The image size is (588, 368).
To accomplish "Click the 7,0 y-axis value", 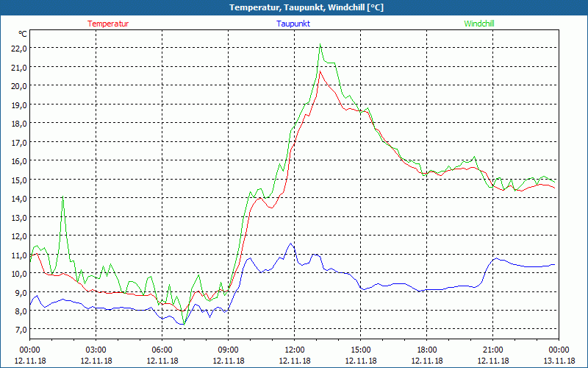I will coord(21,330).
